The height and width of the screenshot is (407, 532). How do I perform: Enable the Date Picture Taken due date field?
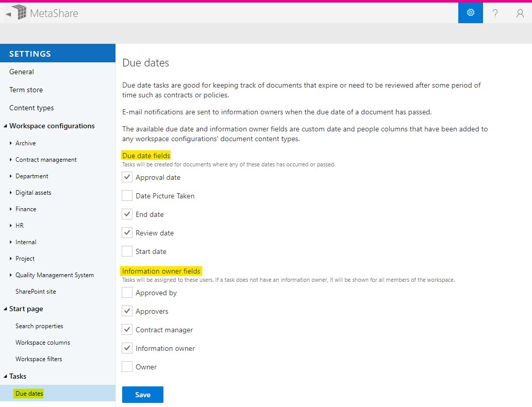pyautogui.click(x=127, y=195)
